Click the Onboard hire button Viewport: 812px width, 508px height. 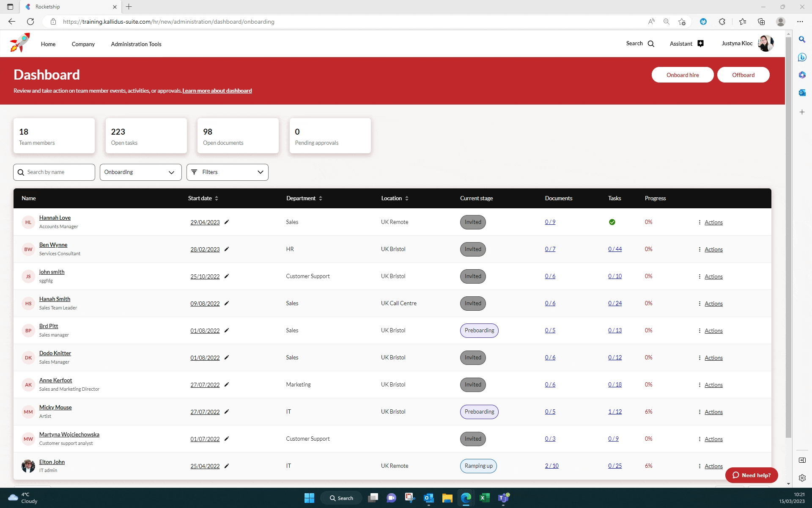coord(682,75)
